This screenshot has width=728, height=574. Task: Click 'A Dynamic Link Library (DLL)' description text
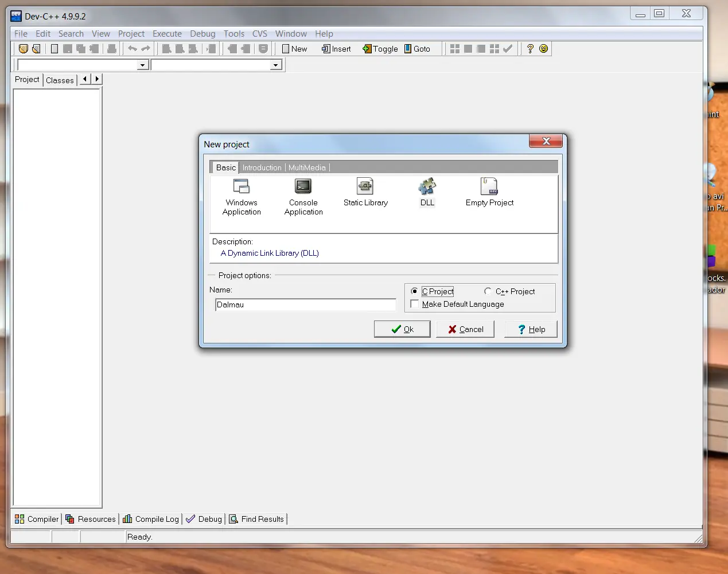(270, 253)
